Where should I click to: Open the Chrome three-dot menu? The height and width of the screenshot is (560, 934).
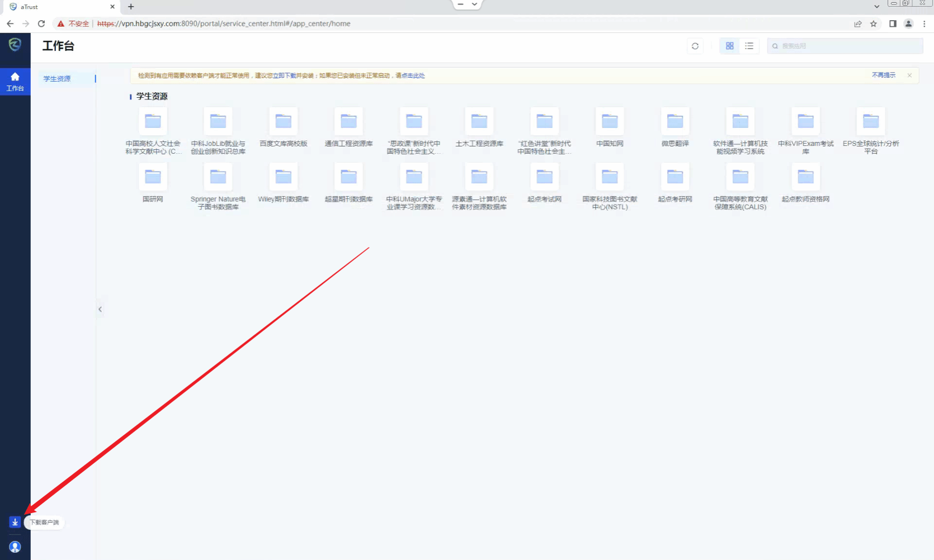[924, 23]
